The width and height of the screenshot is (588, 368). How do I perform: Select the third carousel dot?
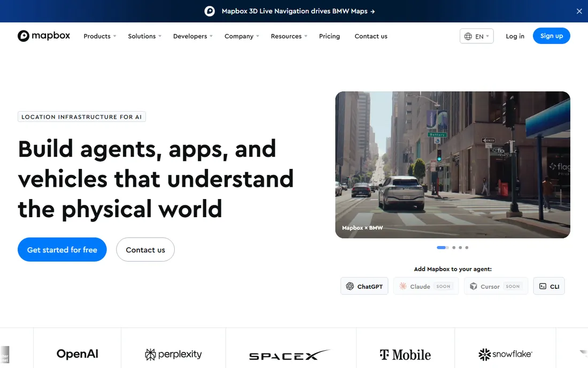(x=460, y=248)
